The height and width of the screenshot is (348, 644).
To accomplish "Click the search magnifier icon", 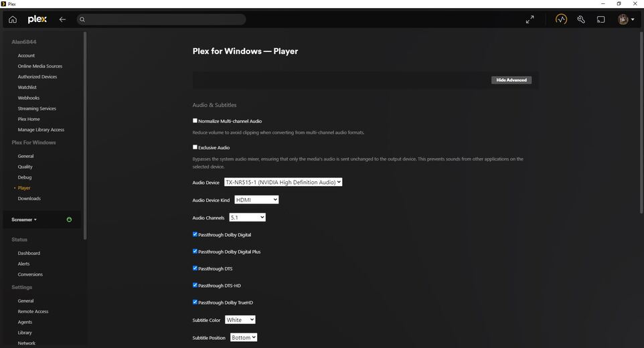I will tap(82, 19).
